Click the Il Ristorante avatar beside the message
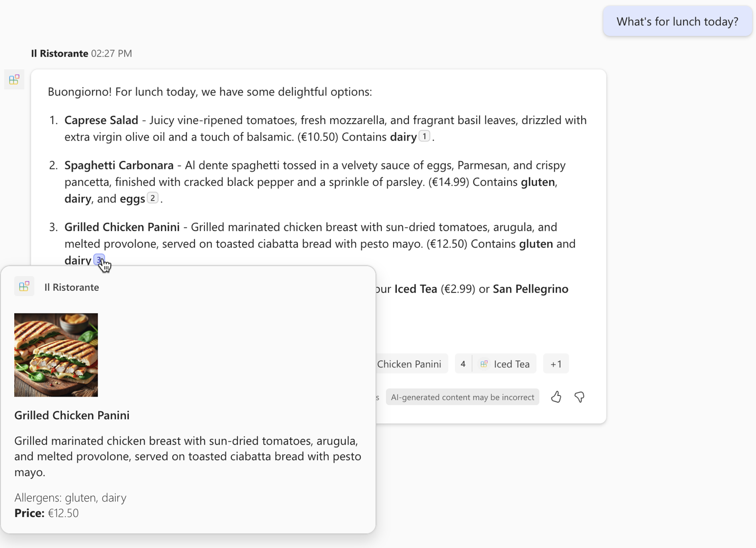The height and width of the screenshot is (548, 756). [x=14, y=79]
